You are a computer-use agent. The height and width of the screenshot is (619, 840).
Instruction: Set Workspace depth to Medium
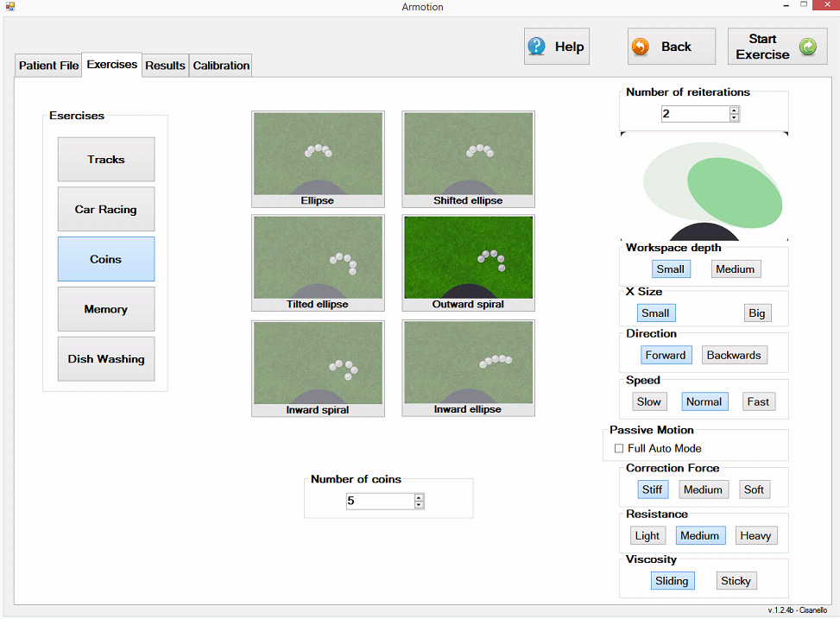(735, 269)
